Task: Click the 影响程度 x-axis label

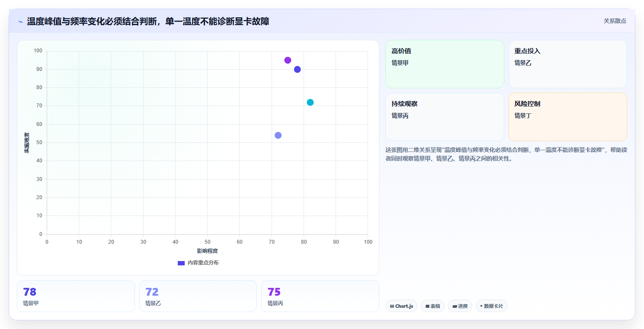Action: [207, 251]
